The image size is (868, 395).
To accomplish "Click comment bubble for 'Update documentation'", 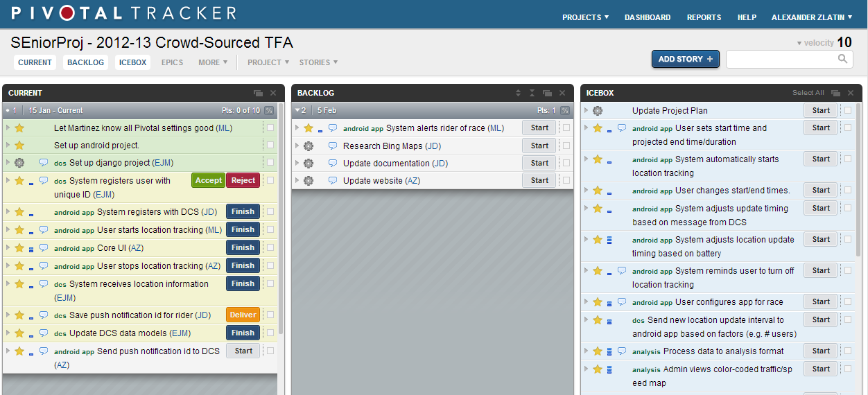I will coord(333,164).
